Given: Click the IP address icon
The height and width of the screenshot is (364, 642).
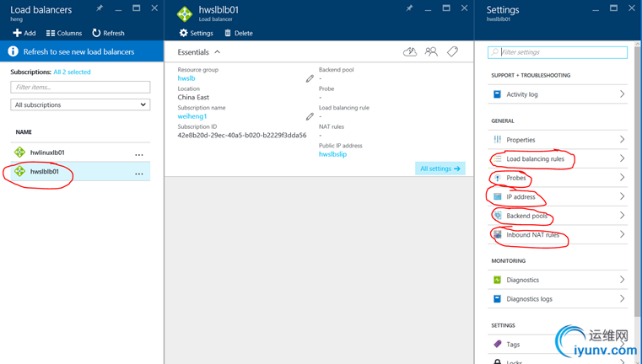Looking at the screenshot, I should point(497,196).
